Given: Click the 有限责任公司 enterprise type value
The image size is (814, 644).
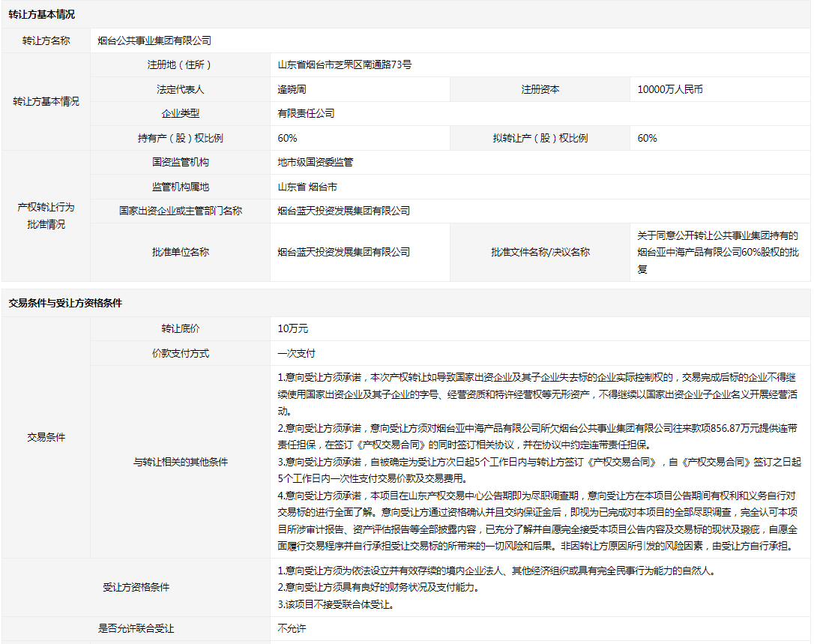Looking at the screenshot, I should point(306,113).
